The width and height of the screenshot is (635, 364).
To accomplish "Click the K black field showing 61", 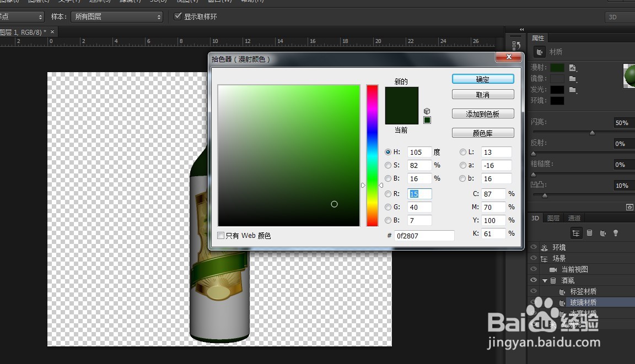I will 493,233.
